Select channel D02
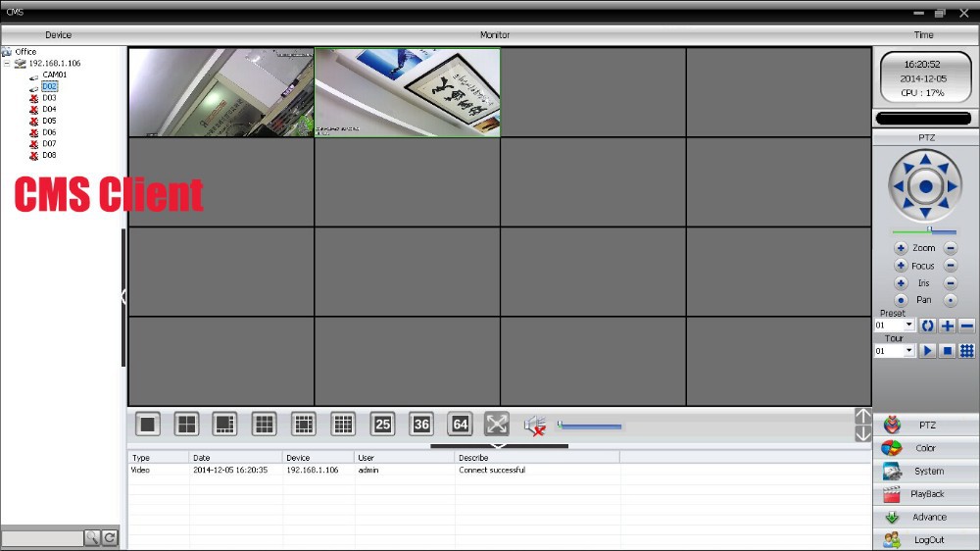This screenshot has width=980, height=551. pos(49,86)
